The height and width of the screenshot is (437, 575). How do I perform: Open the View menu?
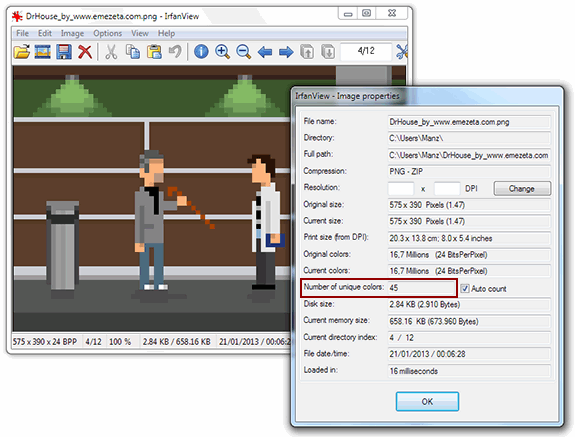point(140,33)
